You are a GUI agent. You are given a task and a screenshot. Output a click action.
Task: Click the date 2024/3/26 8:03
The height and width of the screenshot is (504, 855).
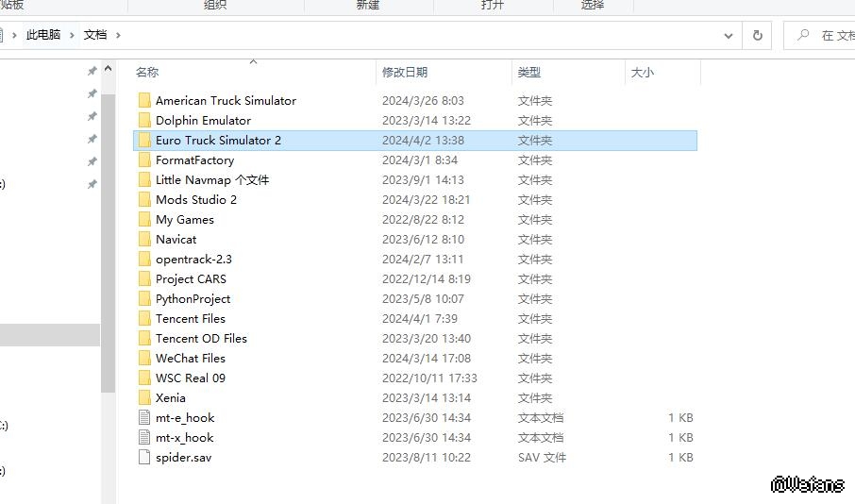click(423, 100)
